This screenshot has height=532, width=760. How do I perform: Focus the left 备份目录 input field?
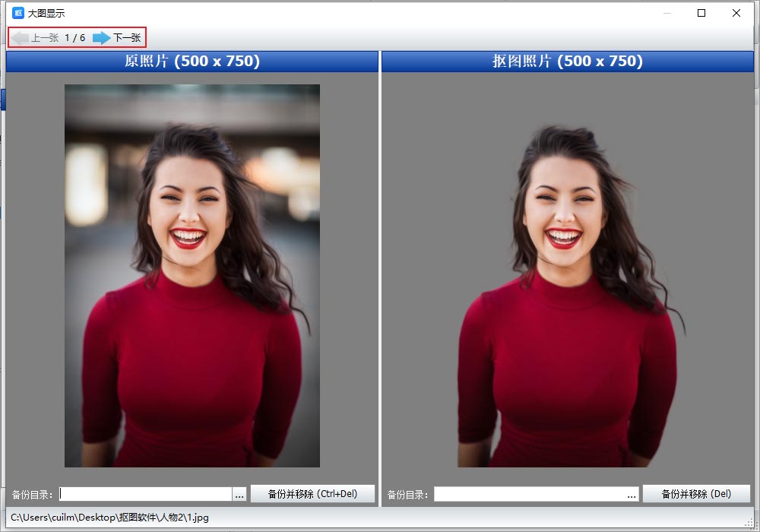(x=144, y=494)
